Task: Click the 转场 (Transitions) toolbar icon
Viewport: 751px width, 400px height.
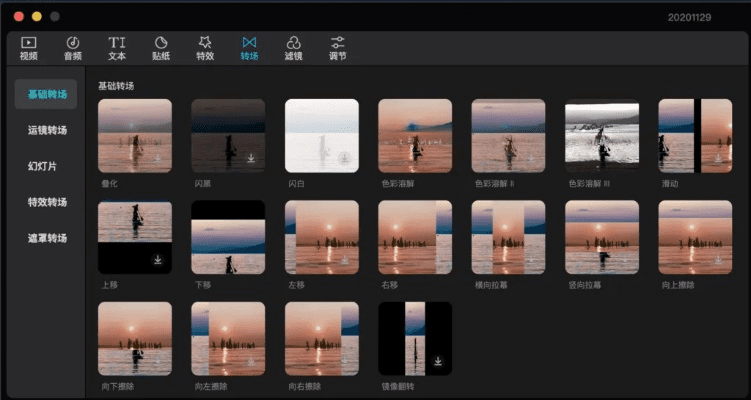Action: [249, 43]
